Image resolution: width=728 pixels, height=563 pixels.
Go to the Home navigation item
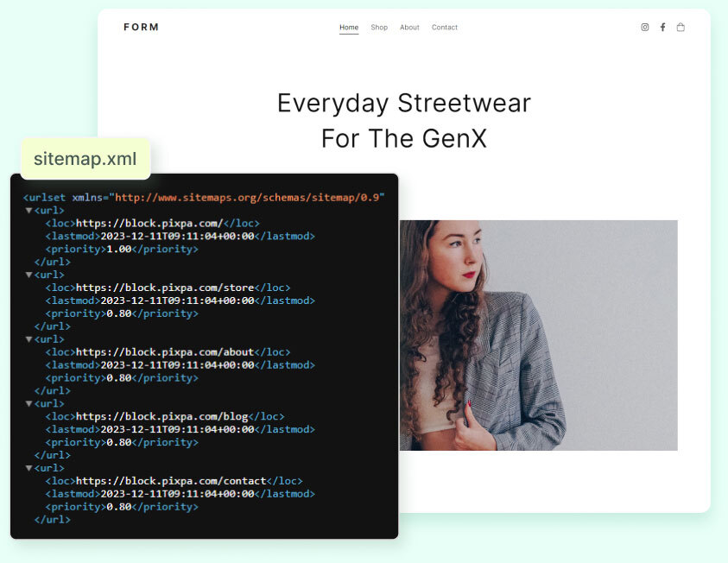point(349,28)
